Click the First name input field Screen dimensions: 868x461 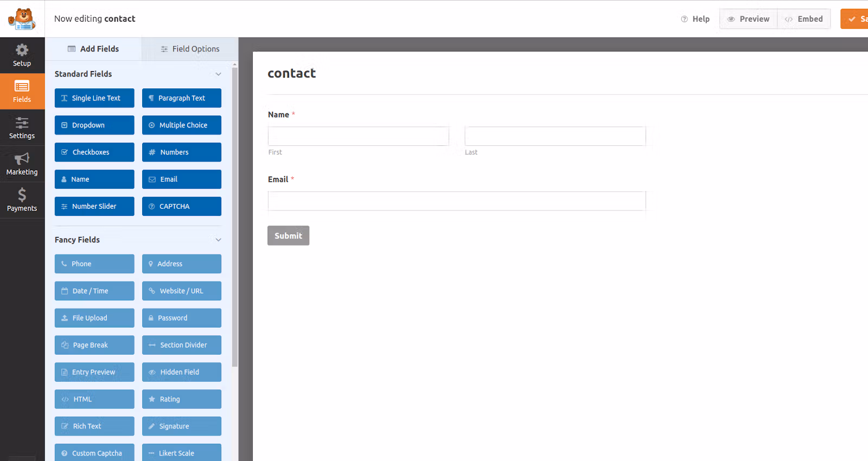point(359,136)
